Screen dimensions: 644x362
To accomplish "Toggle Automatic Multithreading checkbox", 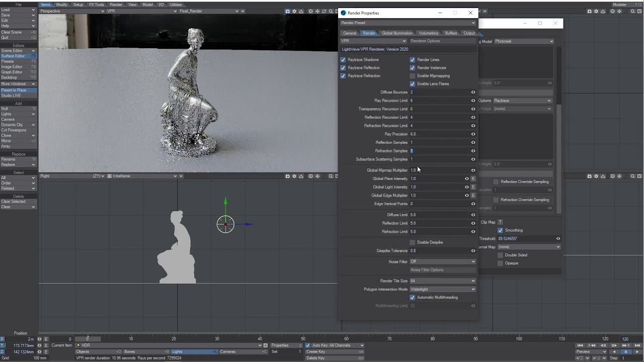I will pos(413,298).
